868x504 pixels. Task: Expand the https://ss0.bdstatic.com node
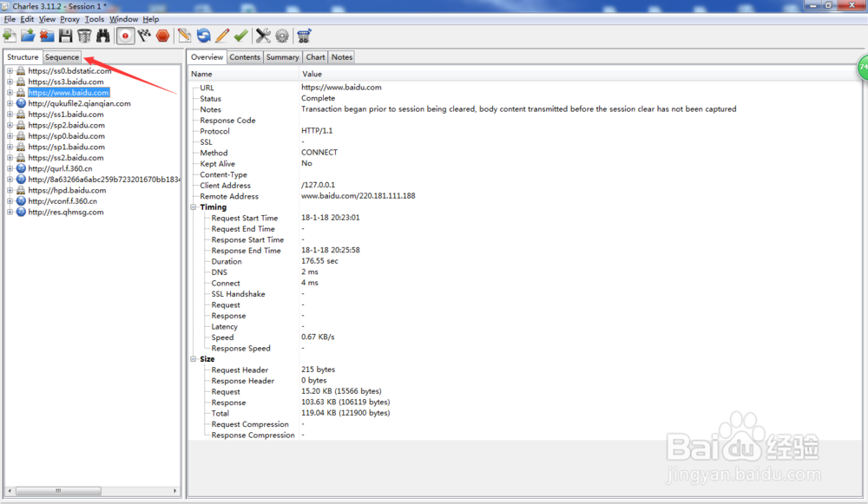point(10,71)
